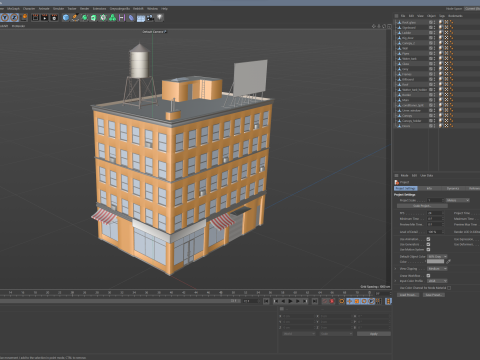Image resolution: width=480 pixels, height=360 pixels.
Task: Select the Spline Pen tool icon
Action: pyautogui.click(x=75, y=18)
